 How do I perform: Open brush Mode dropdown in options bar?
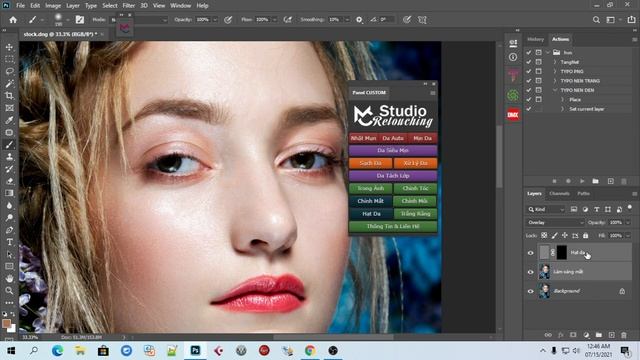[139, 20]
